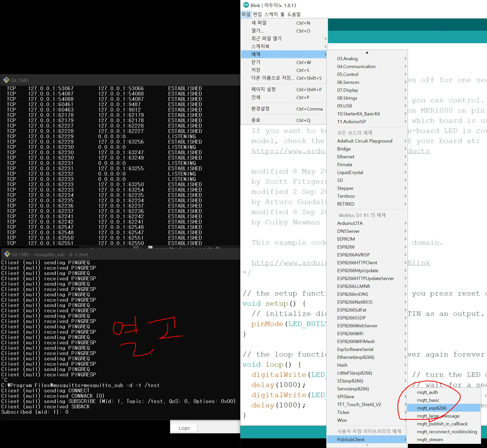Click the scroll-up arrow atop examples list
The image size is (487, 448).
[367, 52]
